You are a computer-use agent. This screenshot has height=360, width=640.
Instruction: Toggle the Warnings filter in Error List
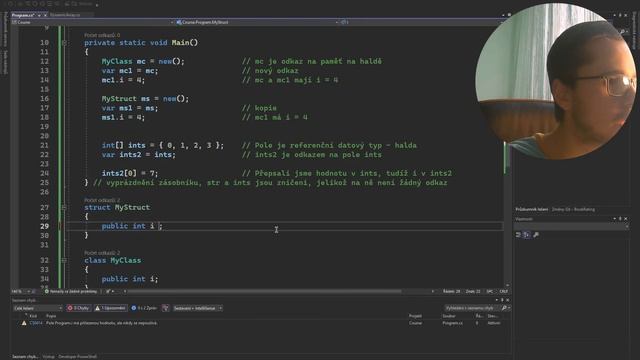(x=110, y=308)
